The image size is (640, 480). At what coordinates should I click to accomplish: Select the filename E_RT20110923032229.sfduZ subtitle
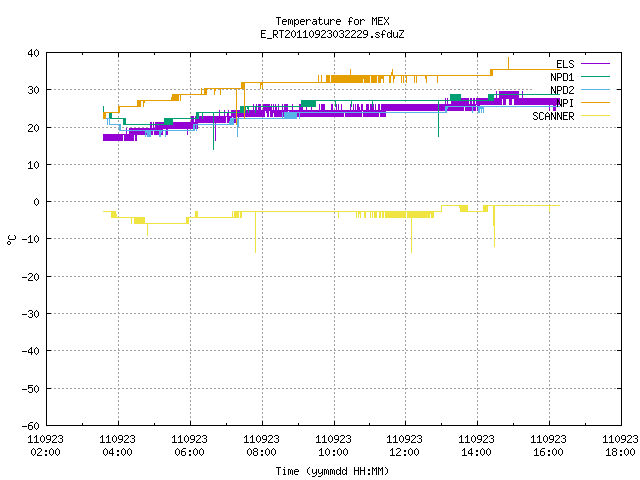click(332, 34)
